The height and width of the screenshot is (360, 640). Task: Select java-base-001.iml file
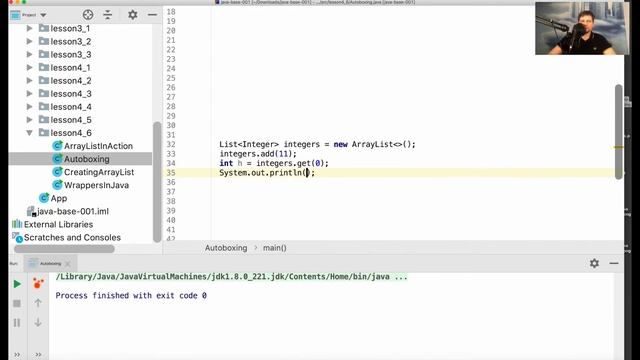coord(73,211)
